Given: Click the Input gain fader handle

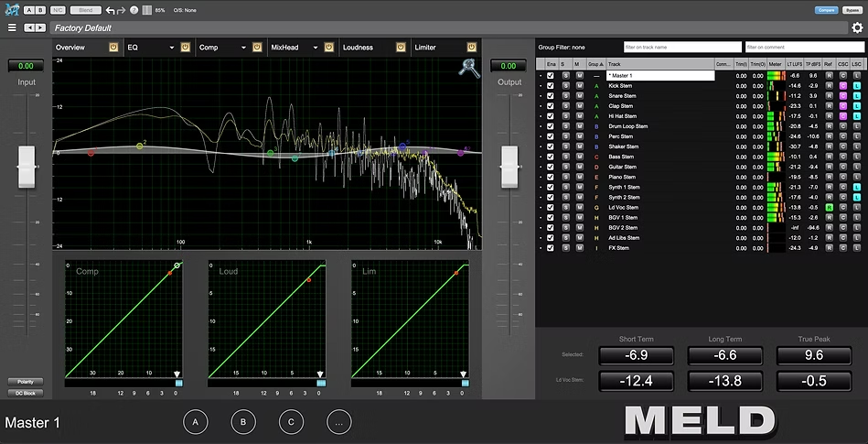Looking at the screenshot, I should pyautogui.click(x=27, y=167).
